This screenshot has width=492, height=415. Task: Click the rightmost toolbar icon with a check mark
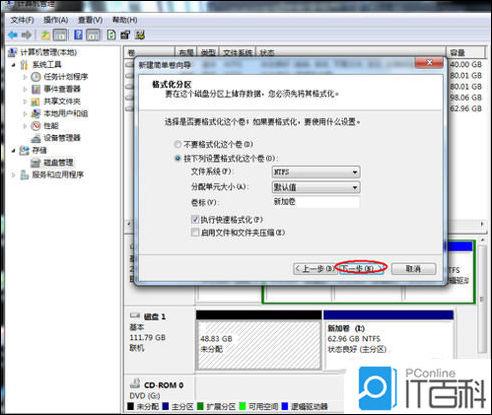(140, 35)
